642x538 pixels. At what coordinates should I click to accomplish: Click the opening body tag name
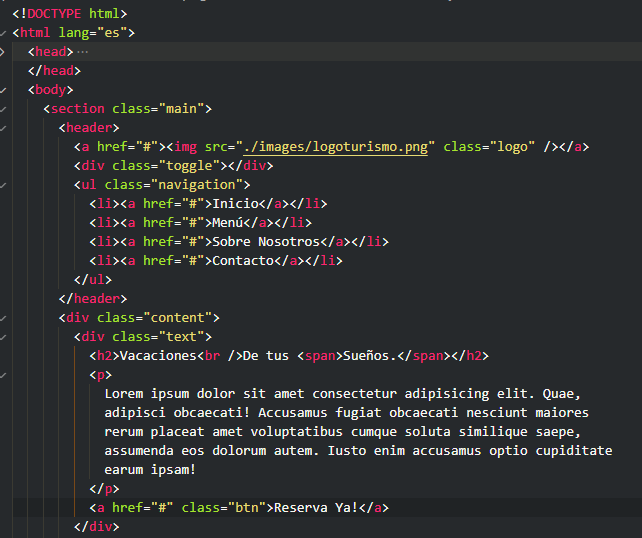click(x=50, y=90)
